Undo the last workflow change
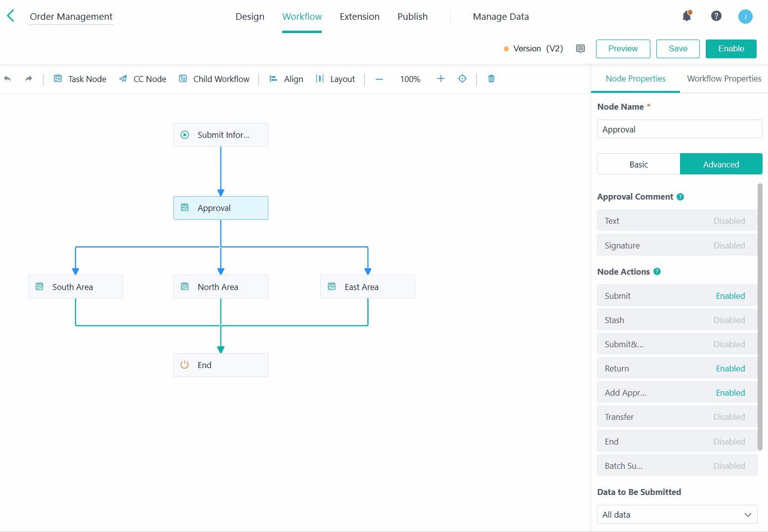Image resolution: width=768 pixels, height=532 pixels. click(8, 79)
